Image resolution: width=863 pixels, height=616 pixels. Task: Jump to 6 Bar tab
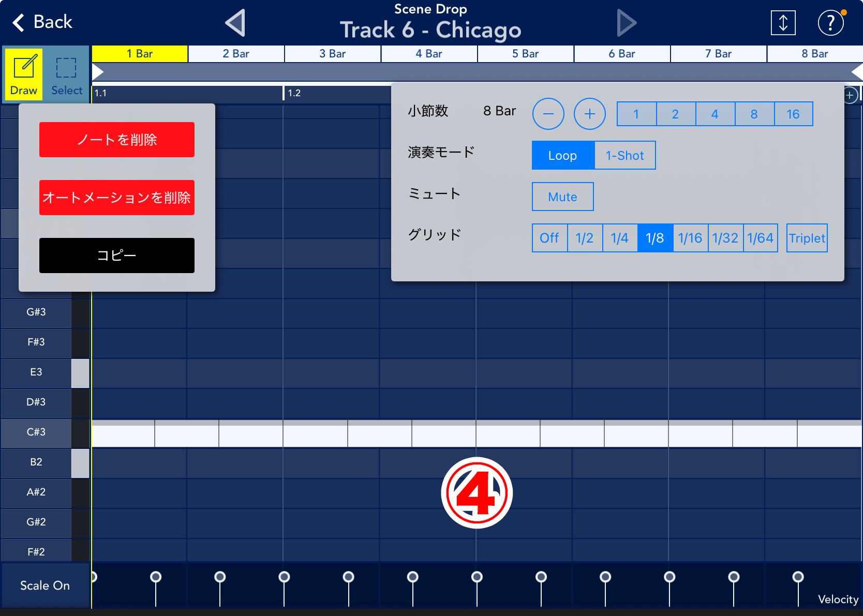click(x=622, y=54)
